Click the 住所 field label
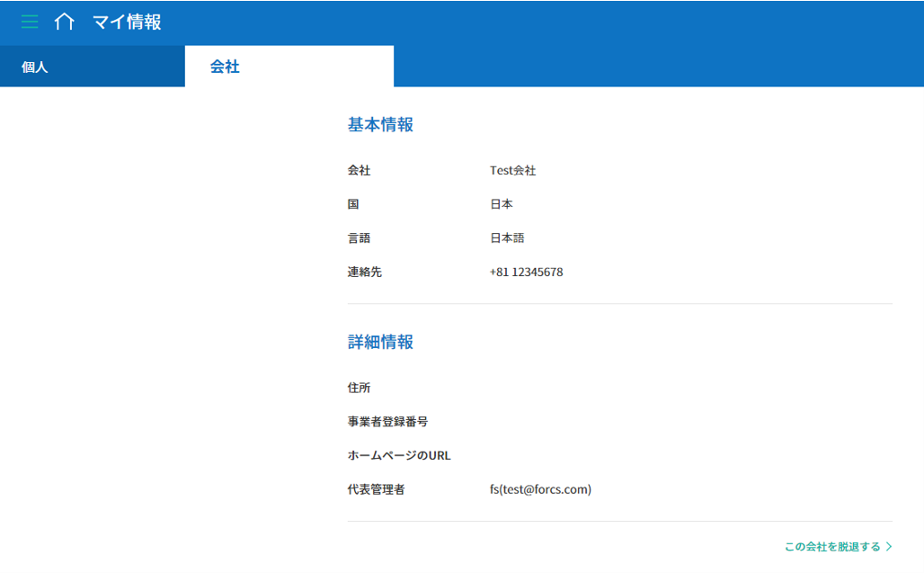 (359, 388)
